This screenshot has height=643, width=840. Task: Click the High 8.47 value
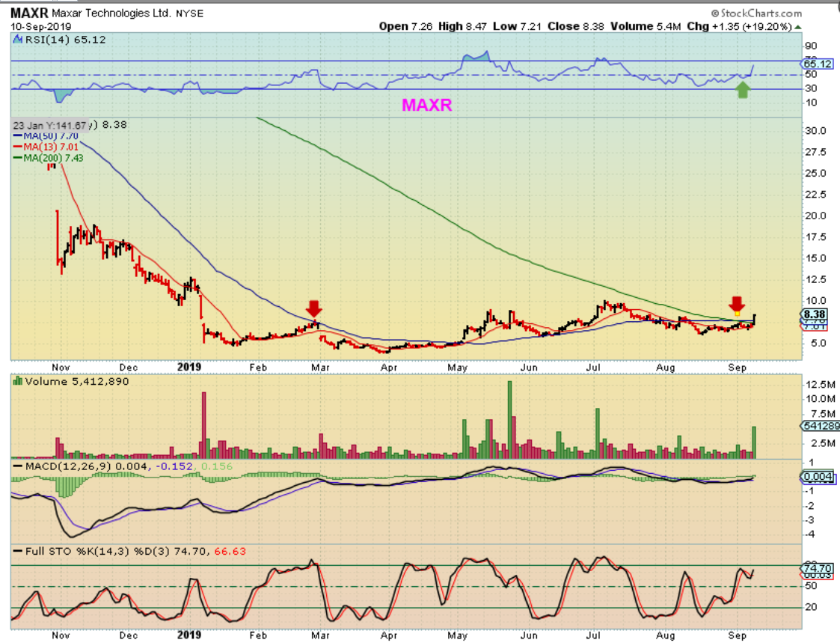pos(462,26)
